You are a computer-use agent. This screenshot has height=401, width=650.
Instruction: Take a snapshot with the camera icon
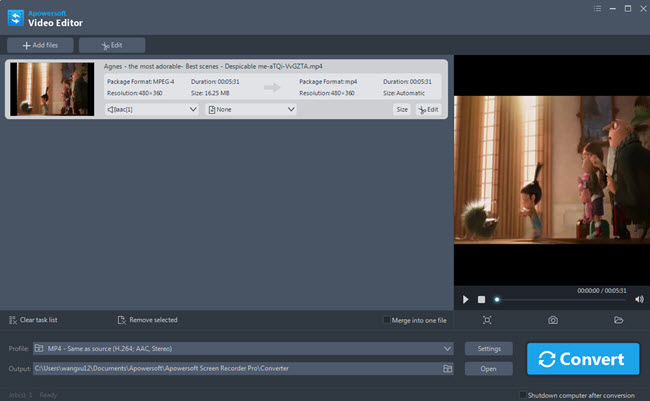[x=553, y=320]
